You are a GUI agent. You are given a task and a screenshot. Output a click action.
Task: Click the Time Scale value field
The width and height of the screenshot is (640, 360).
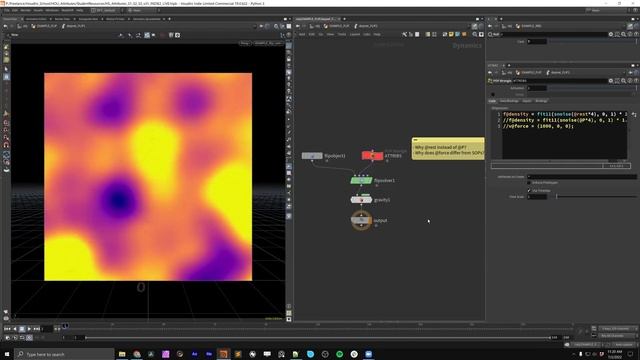click(536, 197)
